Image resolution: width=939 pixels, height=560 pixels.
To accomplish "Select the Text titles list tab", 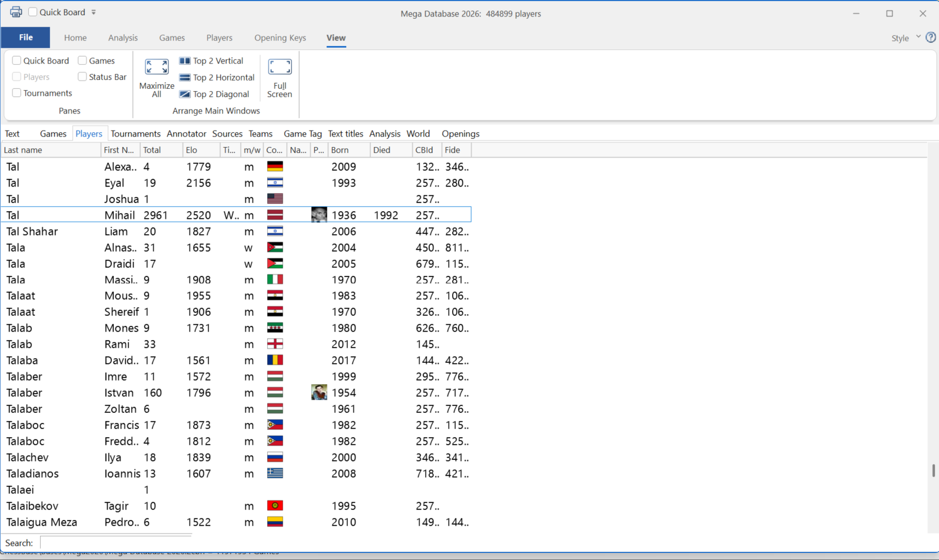I will (x=346, y=134).
